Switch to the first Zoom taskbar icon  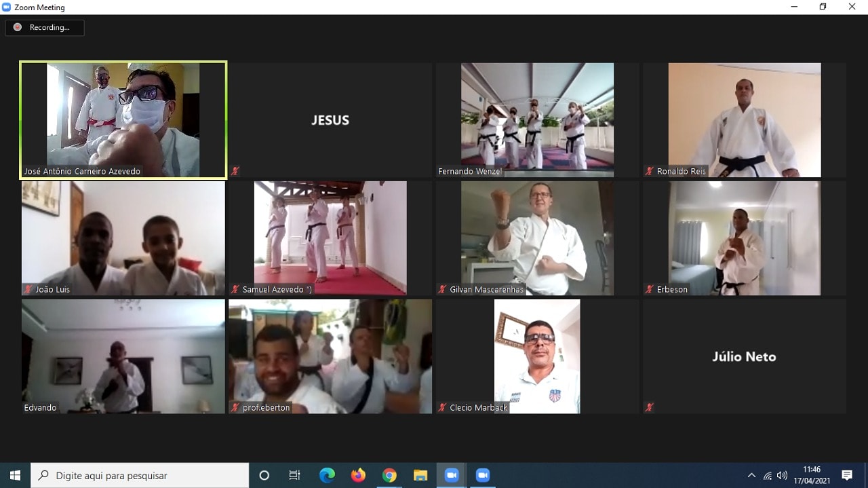[x=452, y=475]
